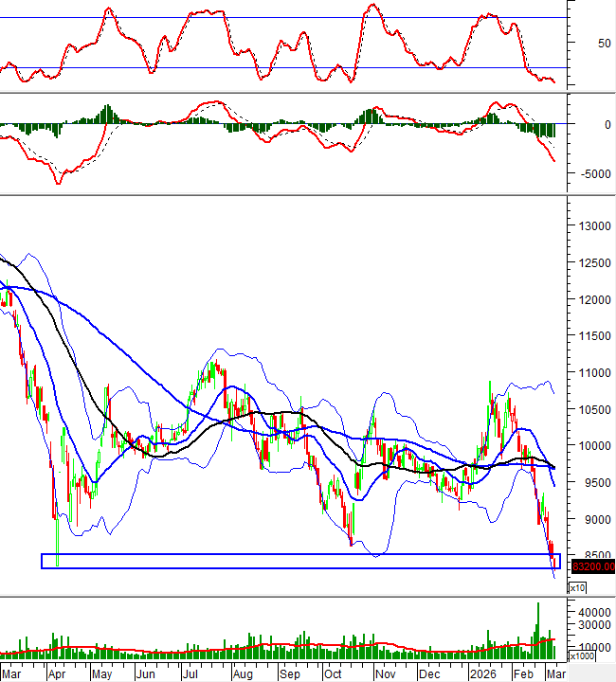Click the Aug label on the time axis

click(x=243, y=673)
